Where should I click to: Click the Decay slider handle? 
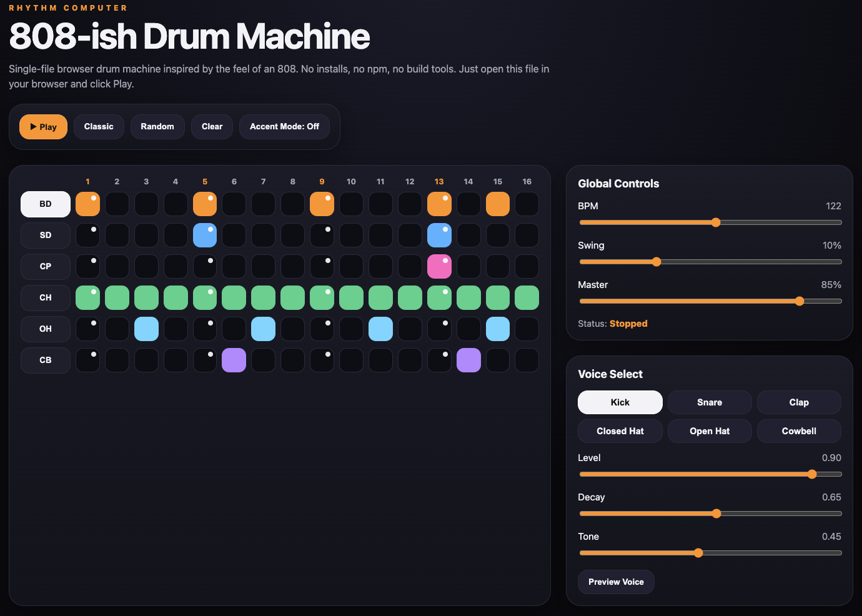(x=716, y=514)
